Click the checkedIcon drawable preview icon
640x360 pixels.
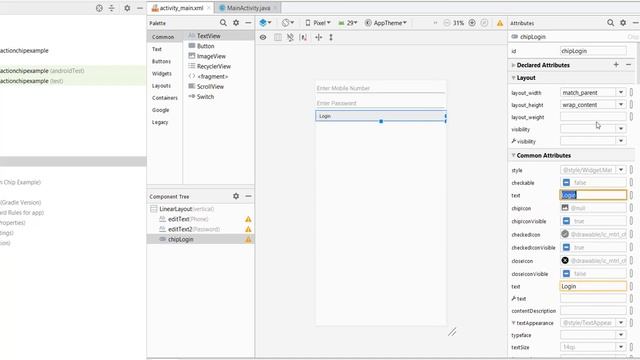[565, 234]
